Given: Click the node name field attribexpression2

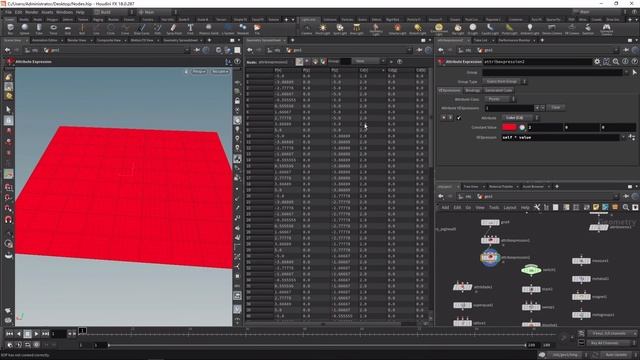Looking at the screenshot, I should (538, 62).
